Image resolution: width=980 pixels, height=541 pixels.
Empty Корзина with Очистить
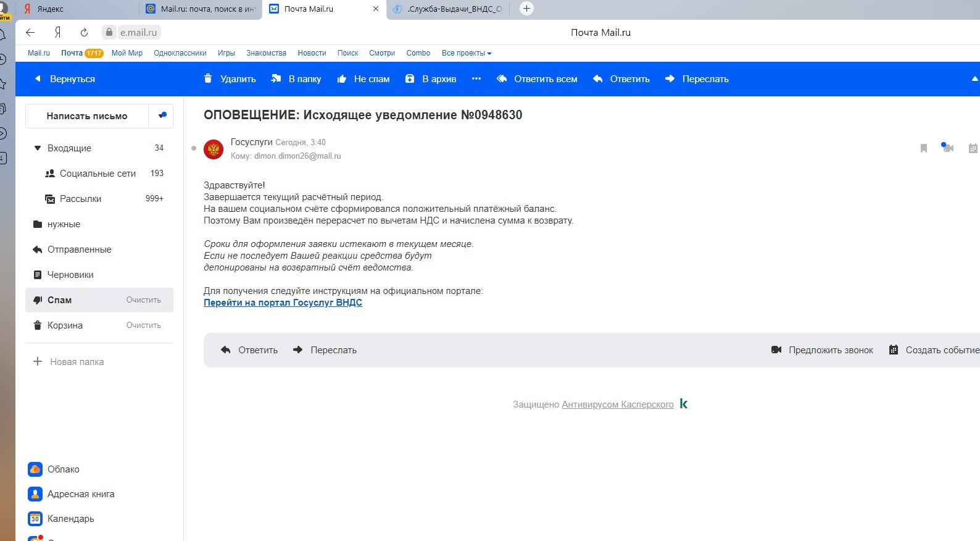pyautogui.click(x=144, y=325)
